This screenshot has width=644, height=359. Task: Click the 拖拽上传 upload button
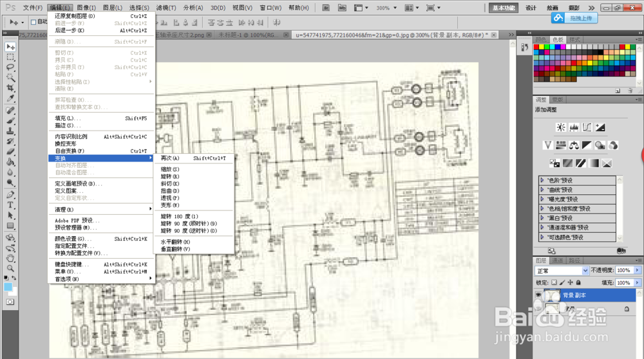(574, 18)
